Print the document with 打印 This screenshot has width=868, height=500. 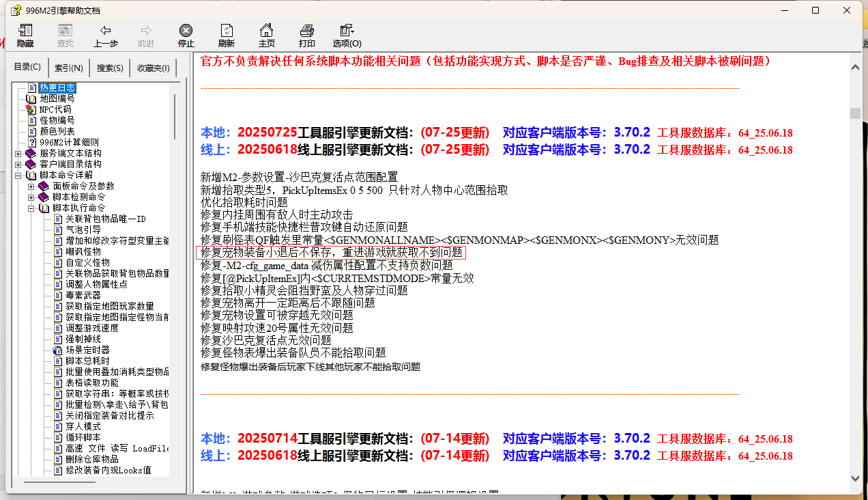pos(306,36)
